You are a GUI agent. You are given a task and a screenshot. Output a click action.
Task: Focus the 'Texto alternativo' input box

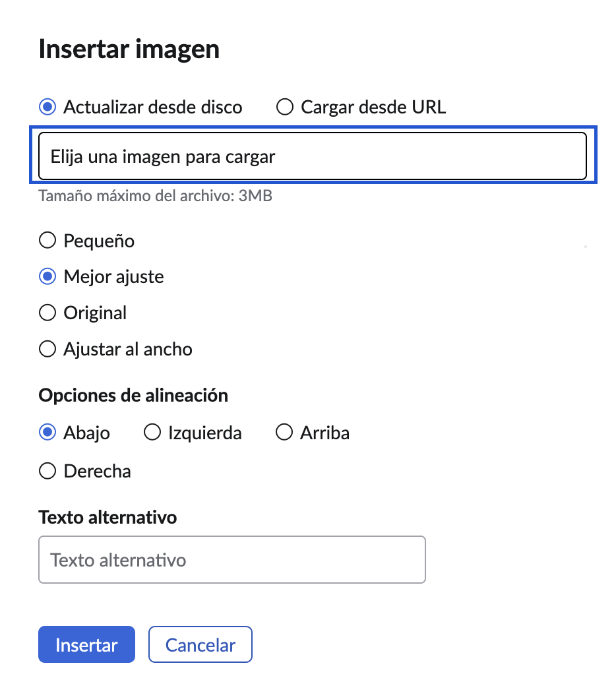click(x=232, y=560)
